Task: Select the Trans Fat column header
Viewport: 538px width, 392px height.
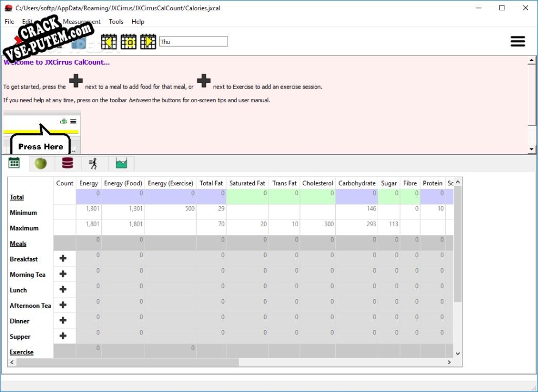Action: click(284, 183)
